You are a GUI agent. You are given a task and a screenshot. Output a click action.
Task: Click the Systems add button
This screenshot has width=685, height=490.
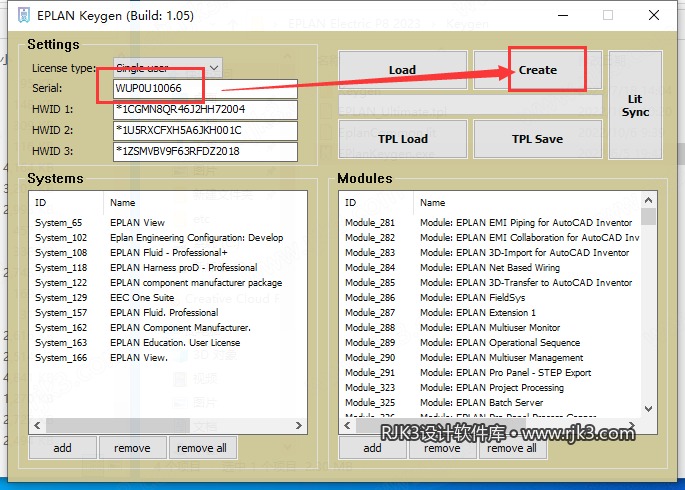coord(62,448)
